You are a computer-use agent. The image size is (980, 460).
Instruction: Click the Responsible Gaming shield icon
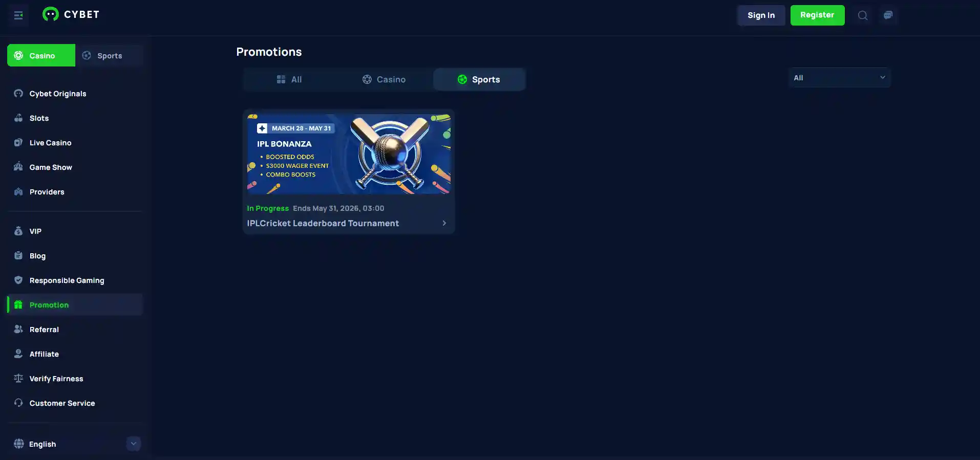click(18, 280)
